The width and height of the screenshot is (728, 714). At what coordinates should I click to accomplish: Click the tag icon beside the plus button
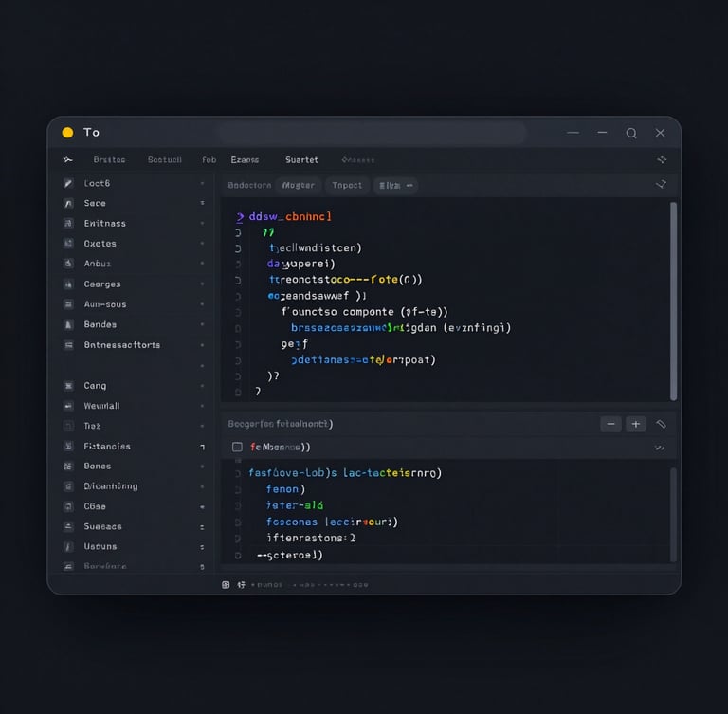661,424
